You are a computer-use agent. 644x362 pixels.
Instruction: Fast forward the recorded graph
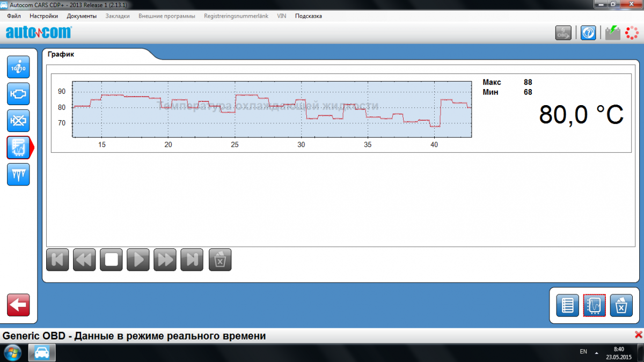click(165, 260)
